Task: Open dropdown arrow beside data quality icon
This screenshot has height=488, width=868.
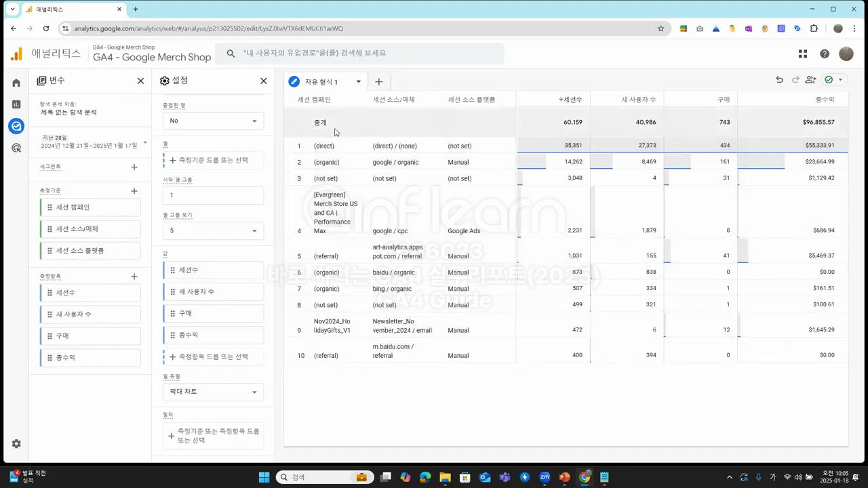Action: point(841,80)
